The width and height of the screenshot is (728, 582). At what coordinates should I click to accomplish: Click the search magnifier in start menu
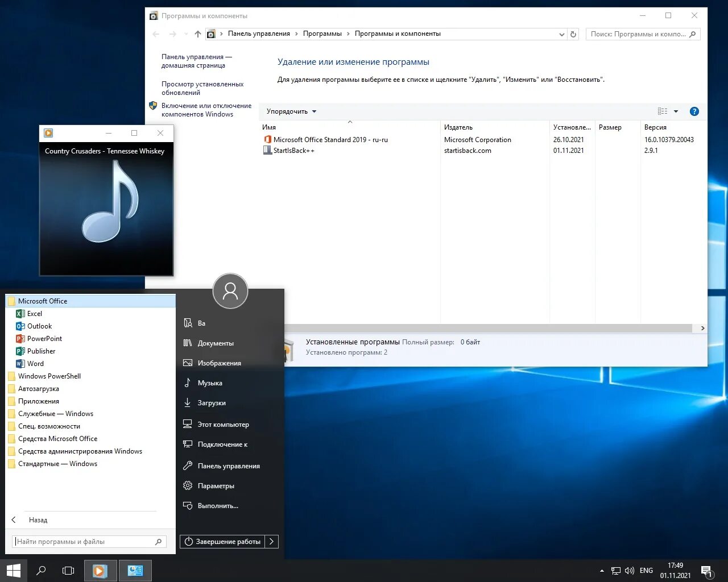[159, 542]
